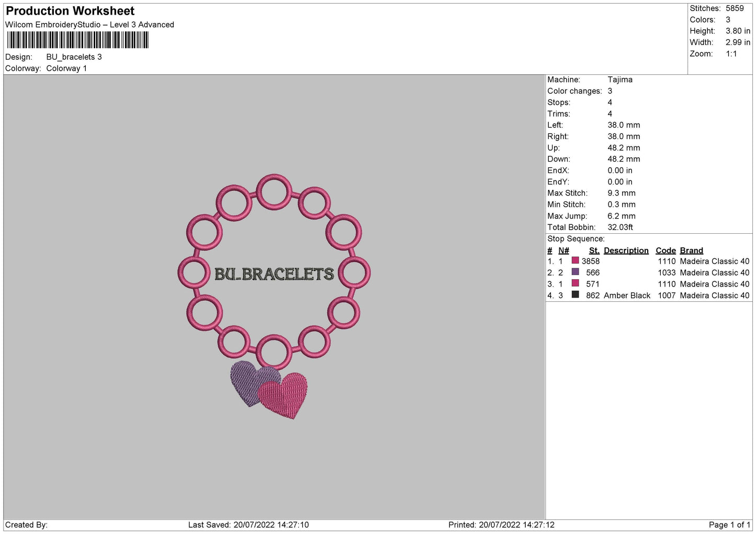Click the 'Left:' value '38.0 mm'
The width and height of the screenshot is (756, 534).
(x=624, y=125)
